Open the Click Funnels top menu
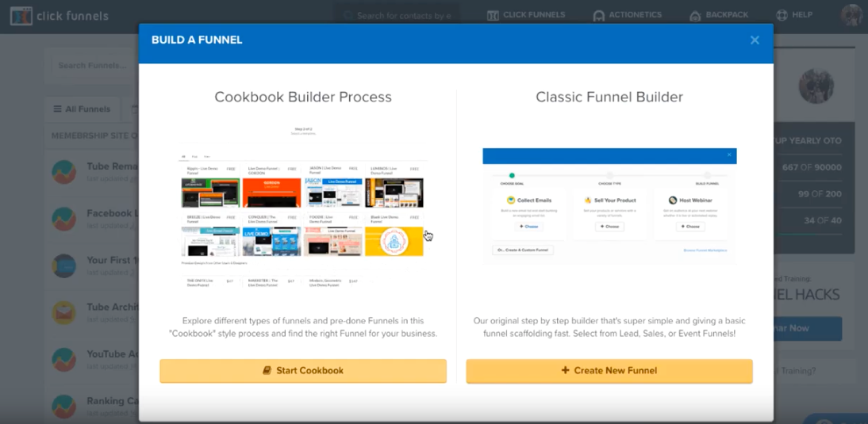Viewport: 868px width, 424px height. tap(526, 15)
